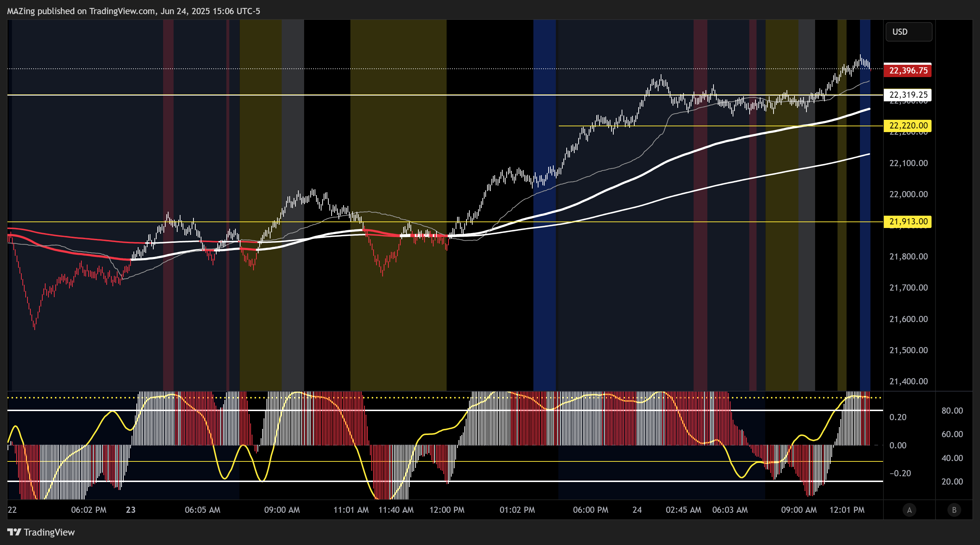Image resolution: width=980 pixels, height=545 pixels.
Task: Click the 24 date label on time axis
Action: (x=637, y=510)
